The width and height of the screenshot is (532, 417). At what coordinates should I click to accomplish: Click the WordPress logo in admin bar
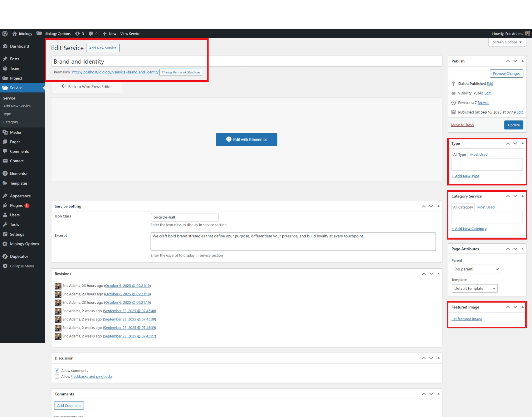(x=5, y=34)
